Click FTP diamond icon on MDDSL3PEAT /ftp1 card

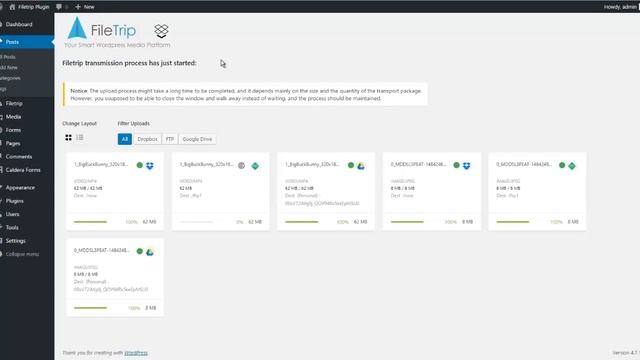pyautogui.click(x=572, y=166)
